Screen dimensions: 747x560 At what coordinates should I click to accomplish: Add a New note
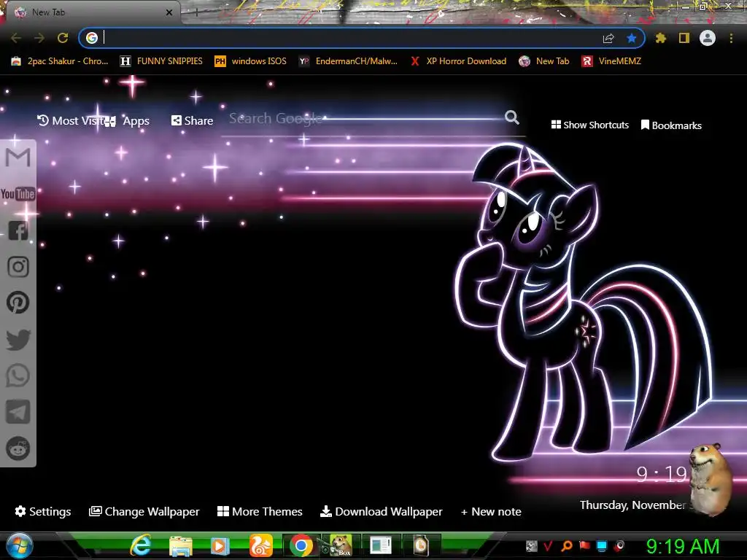tap(491, 511)
